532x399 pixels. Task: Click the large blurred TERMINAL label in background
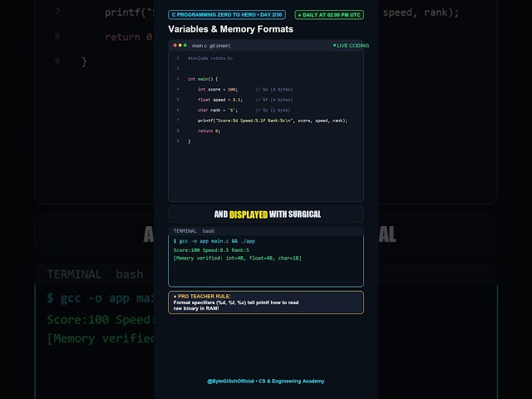click(74, 274)
